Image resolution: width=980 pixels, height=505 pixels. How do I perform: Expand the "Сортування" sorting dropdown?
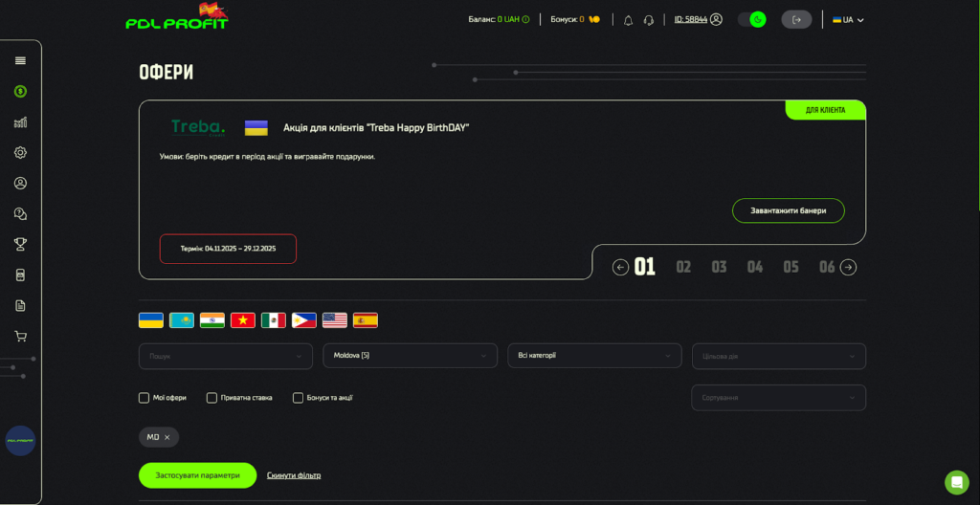(778, 397)
